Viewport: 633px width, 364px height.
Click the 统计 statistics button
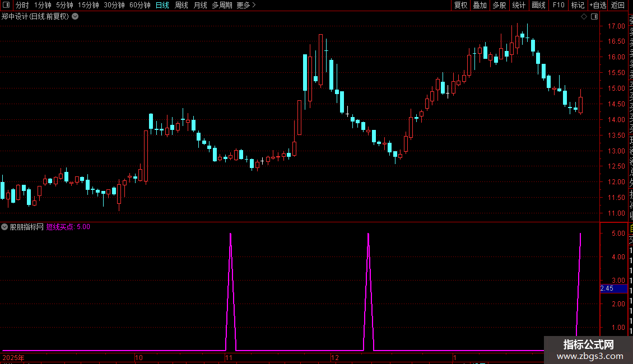pyautogui.click(x=519, y=5)
